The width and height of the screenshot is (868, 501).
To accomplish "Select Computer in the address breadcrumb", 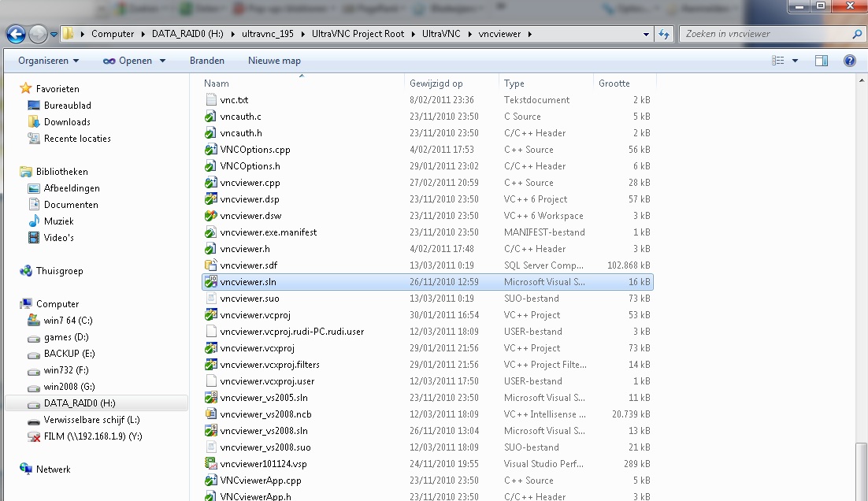I will [113, 34].
